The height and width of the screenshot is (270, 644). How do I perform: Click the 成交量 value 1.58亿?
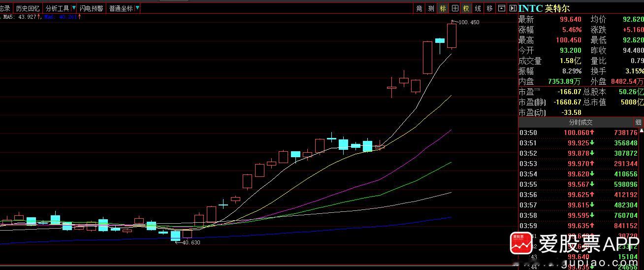pyautogui.click(x=570, y=61)
